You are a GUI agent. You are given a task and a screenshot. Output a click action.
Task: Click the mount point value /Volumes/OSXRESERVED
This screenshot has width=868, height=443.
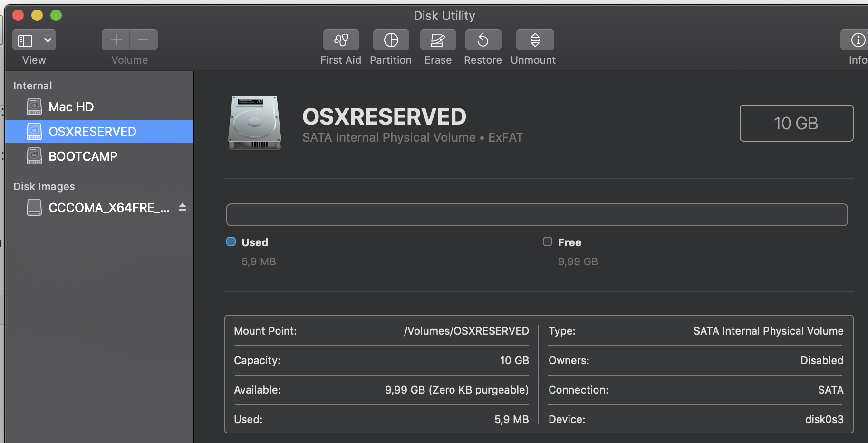tap(466, 331)
